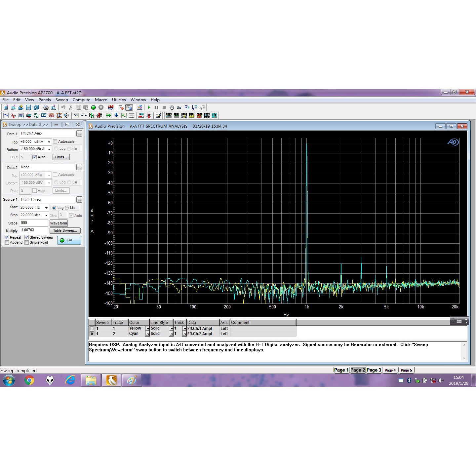
Task: Open the Color dropdown for the Yellow trace
Action: pos(147,329)
